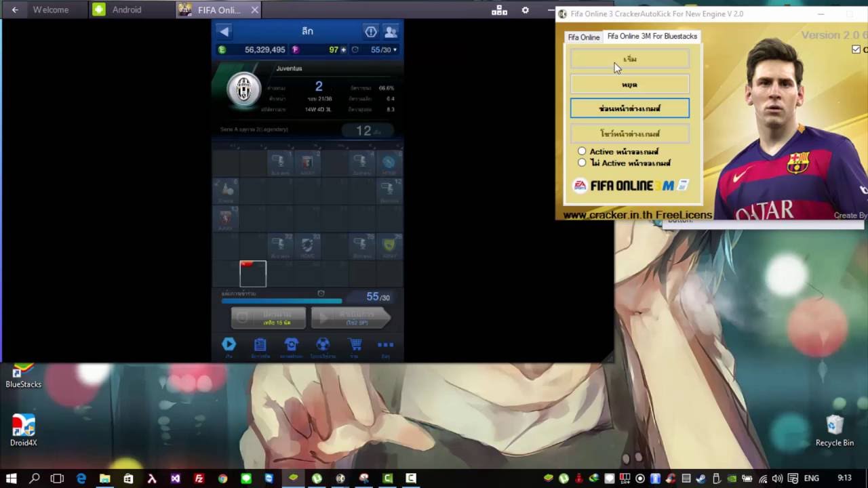Add FP with the plus button

[x=343, y=49]
